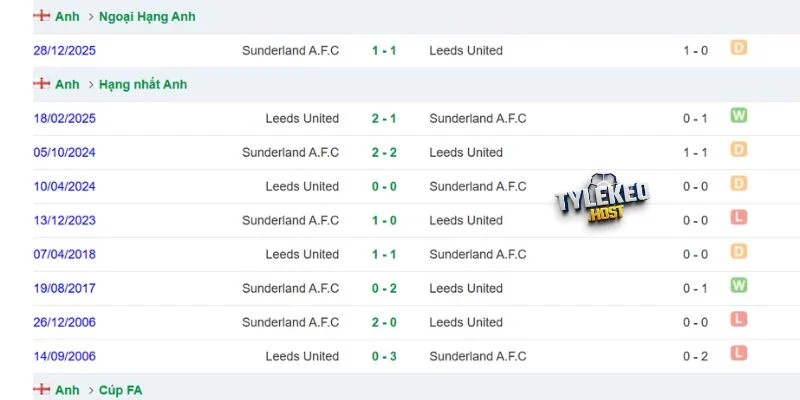Open the Hạng nhất Anh league link

143,84
